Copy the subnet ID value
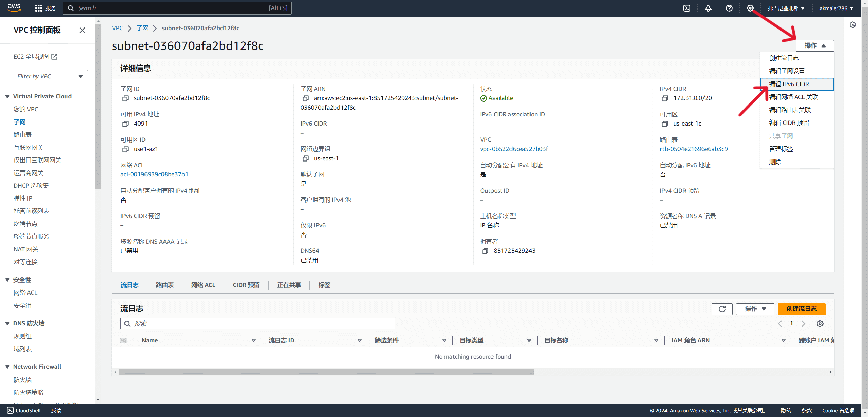The height and width of the screenshot is (417, 868). [125, 98]
